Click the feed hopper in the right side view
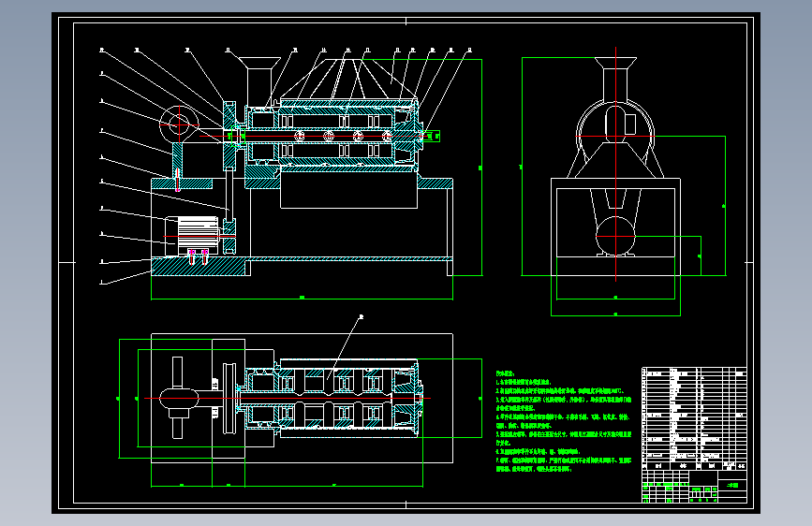 615,80
